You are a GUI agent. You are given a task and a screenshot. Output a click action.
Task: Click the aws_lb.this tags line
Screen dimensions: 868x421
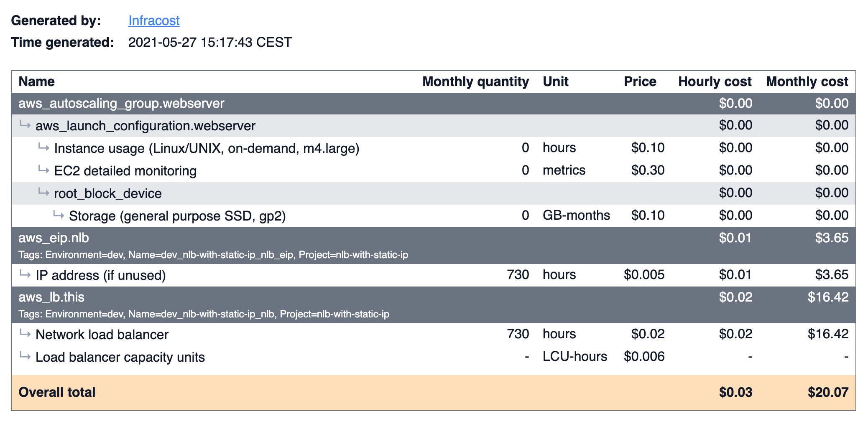(204, 314)
